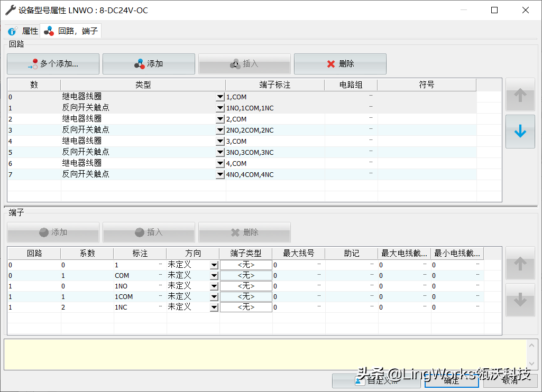Click the up arrow beside circuit table
This screenshot has height=392, width=542.
tap(520, 95)
